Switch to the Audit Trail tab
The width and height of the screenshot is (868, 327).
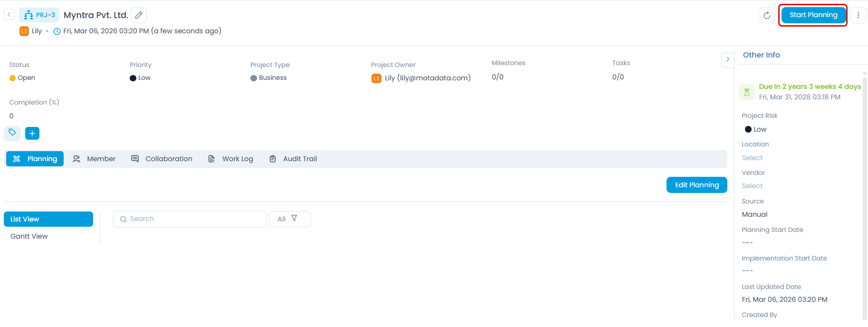(293, 159)
